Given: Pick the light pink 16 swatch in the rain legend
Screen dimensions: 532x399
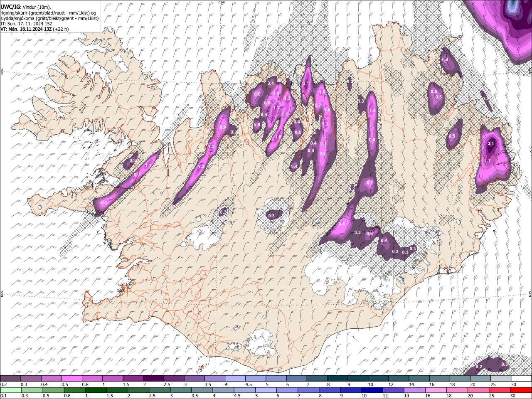Looking at the screenshot, I should tap(436, 390).
